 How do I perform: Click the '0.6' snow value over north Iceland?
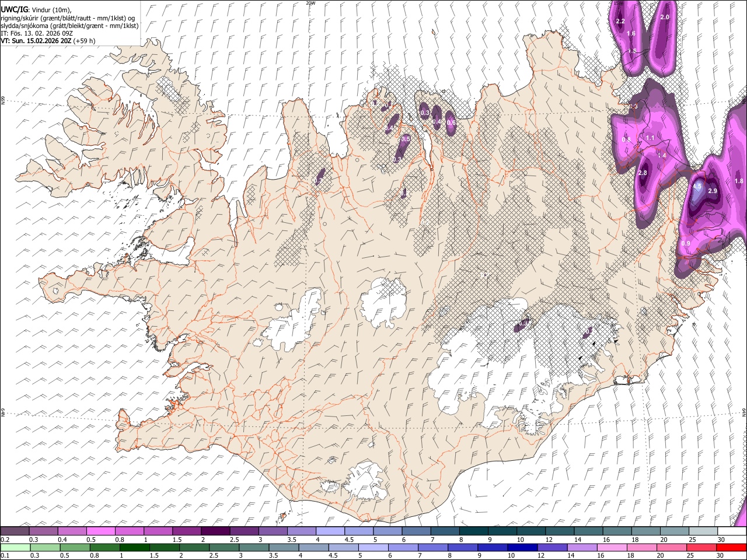[x=451, y=123]
